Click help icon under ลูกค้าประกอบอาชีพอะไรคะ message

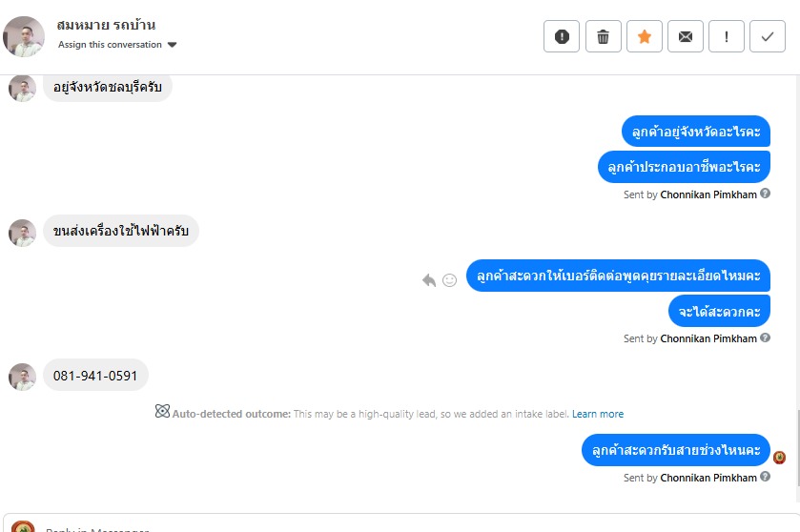click(x=765, y=194)
